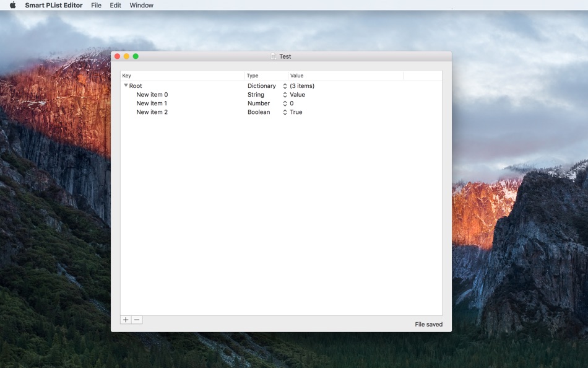588x368 pixels.
Task: Collapse the Root disclosure triangle
Action: click(126, 85)
